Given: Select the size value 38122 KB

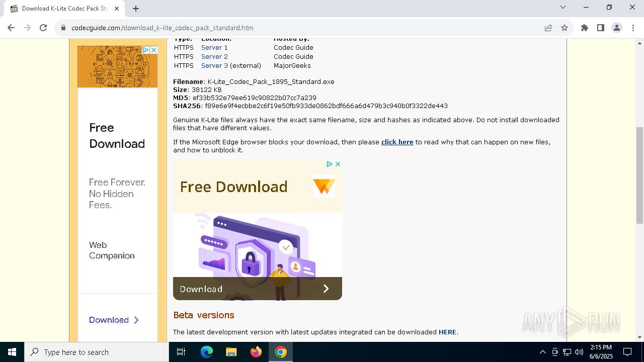Looking at the screenshot, I should [x=206, y=89].
